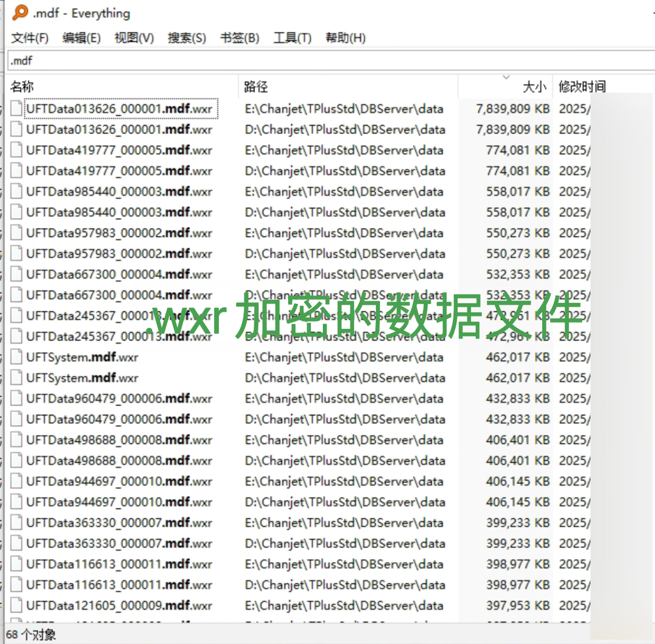The height and width of the screenshot is (644, 655).
Task: Open the 帮助(H) menu
Action: point(345,38)
